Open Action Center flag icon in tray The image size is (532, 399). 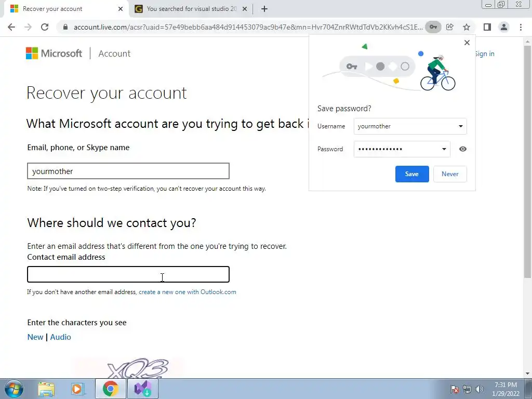tap(454, 389)
